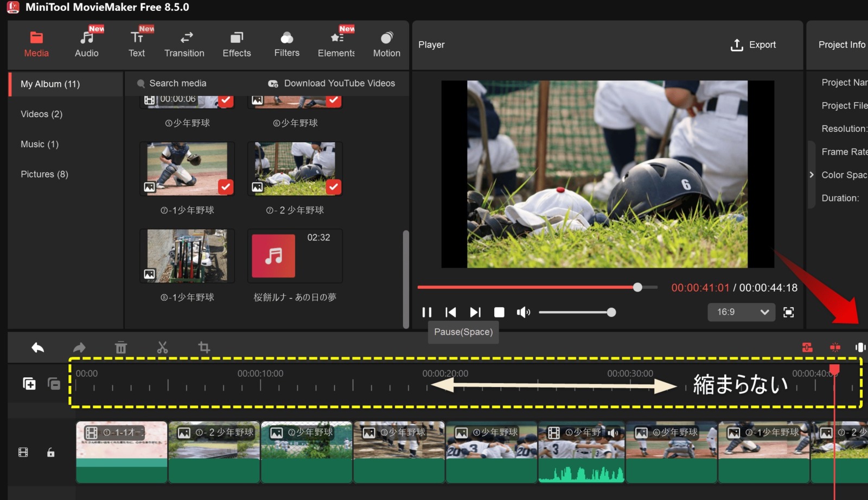Toggle lock on the video track
Image resolution: width=868 pixels, height=500 pixels.
[50, 452]
